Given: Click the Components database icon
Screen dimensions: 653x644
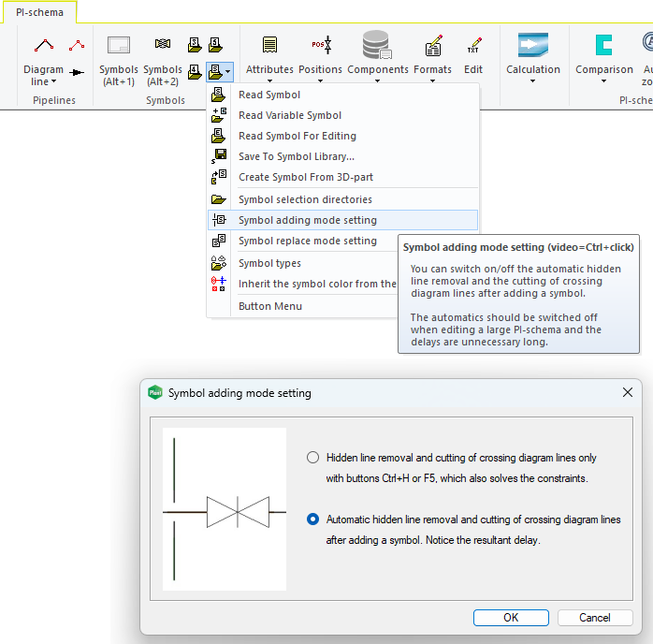Looking at the screenshot, I should coord(377,45).
